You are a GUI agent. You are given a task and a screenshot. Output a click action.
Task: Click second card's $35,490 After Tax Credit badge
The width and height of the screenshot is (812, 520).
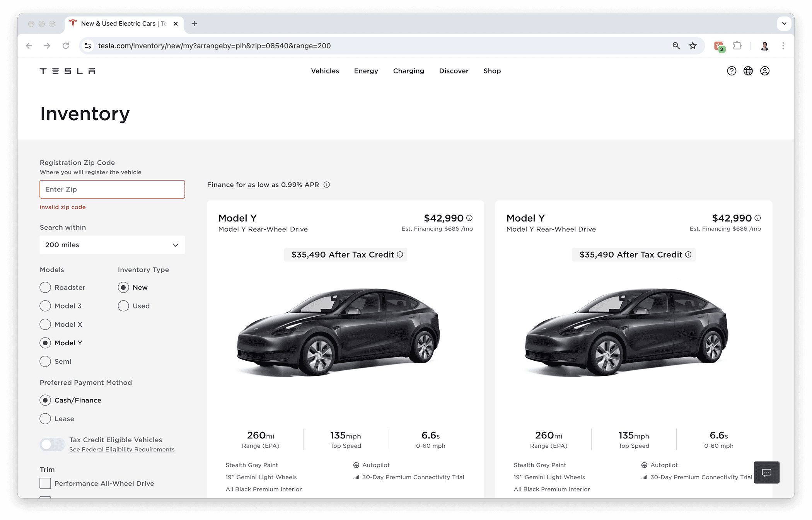[x=633, y=254]
